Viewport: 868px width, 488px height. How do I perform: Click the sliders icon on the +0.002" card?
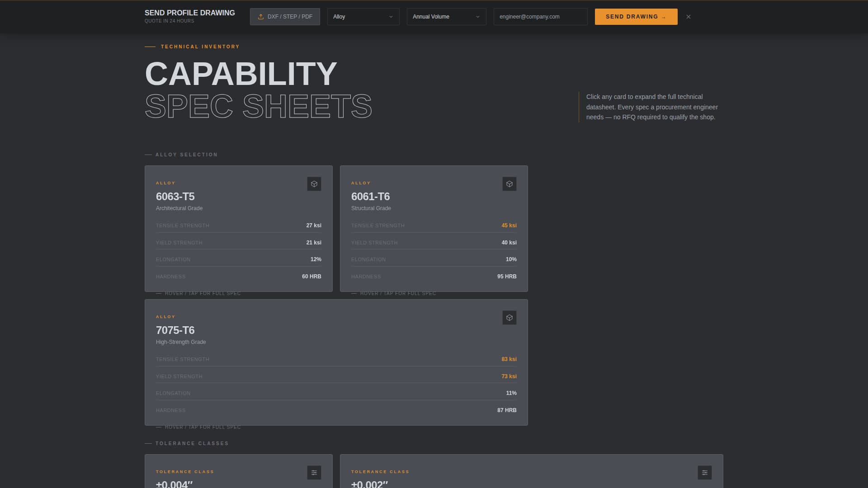(x=704, y=473)
